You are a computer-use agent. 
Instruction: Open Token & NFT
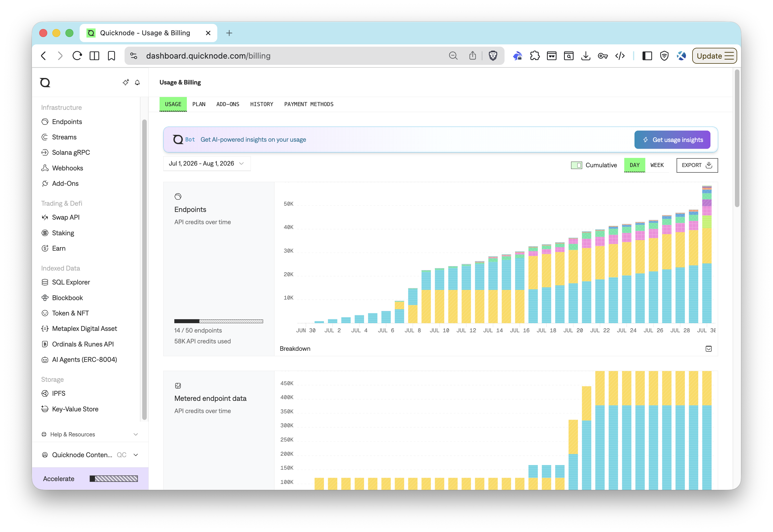click(x=70, y=313)
